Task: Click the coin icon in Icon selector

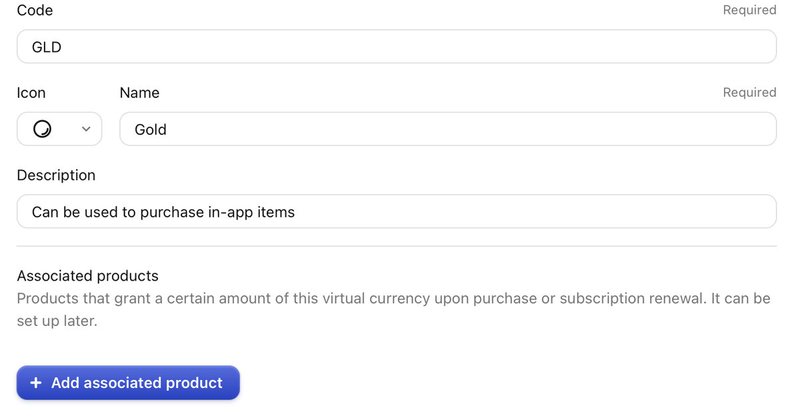Action: pos(42,129)
